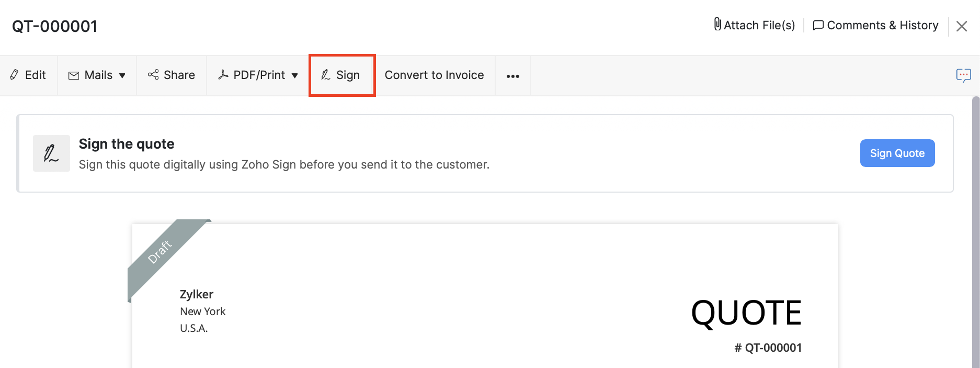Click the Comments & History speech bubble icon
This screenshot has width=980, height=368.
(x=818, y=25)
